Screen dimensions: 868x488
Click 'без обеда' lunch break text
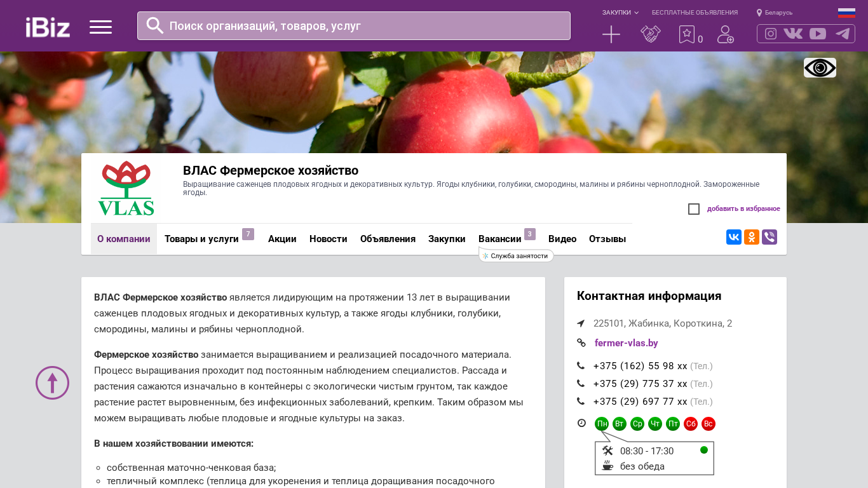click(x=642, y=466)
